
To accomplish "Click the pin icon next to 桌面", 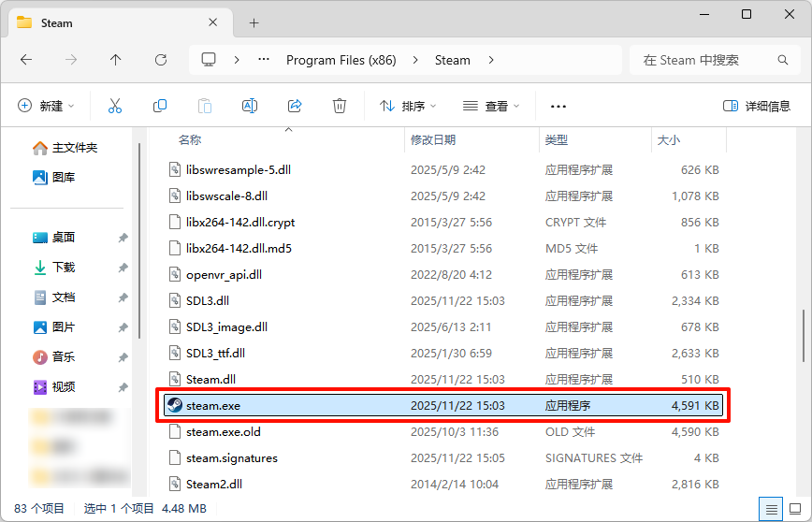I will (123, 238).
